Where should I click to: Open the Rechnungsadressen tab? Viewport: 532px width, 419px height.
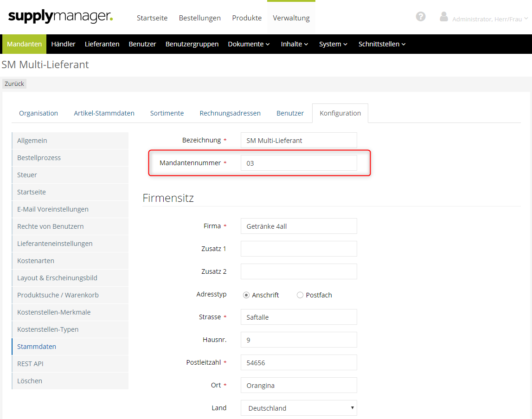[230, 113]
